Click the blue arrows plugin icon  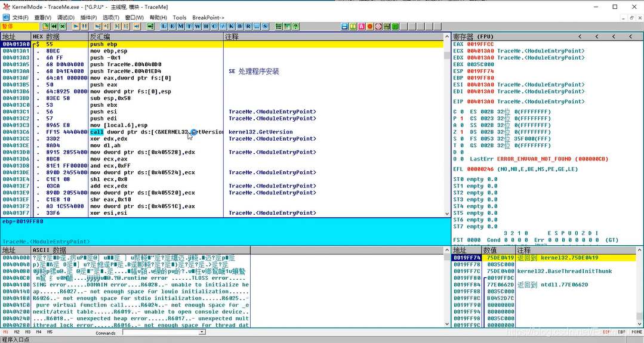point(344,26)
